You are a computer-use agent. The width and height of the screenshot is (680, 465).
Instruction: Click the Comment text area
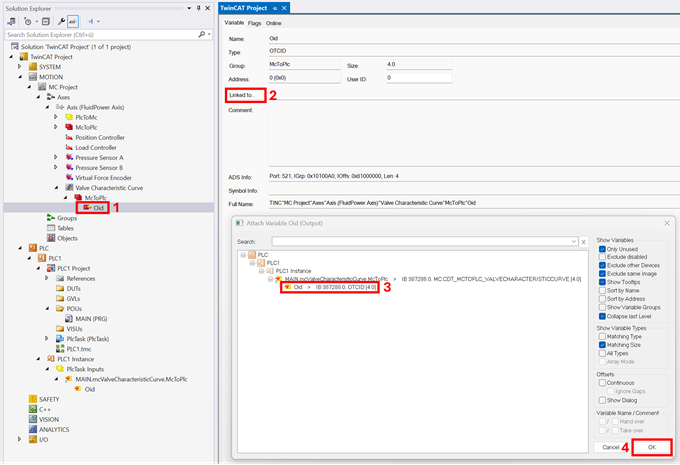[474, 136]
